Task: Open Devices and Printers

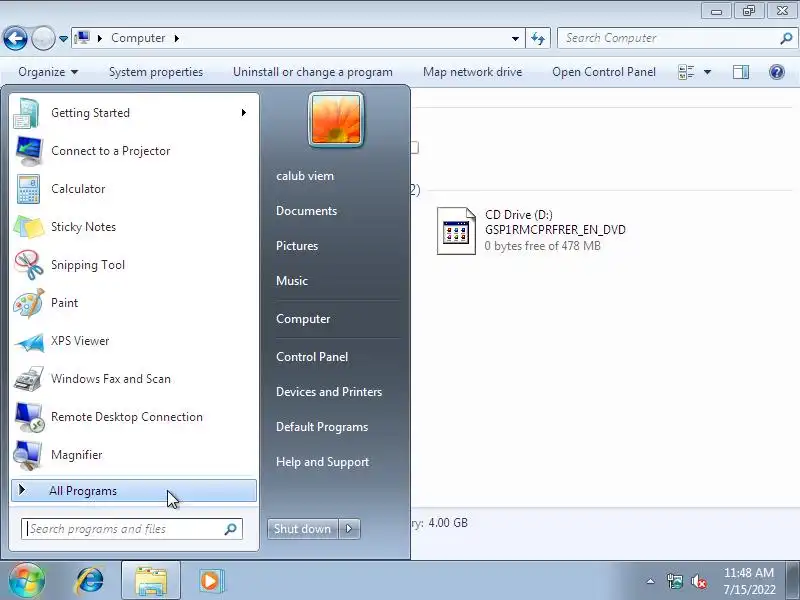Action: click(329, 392)
